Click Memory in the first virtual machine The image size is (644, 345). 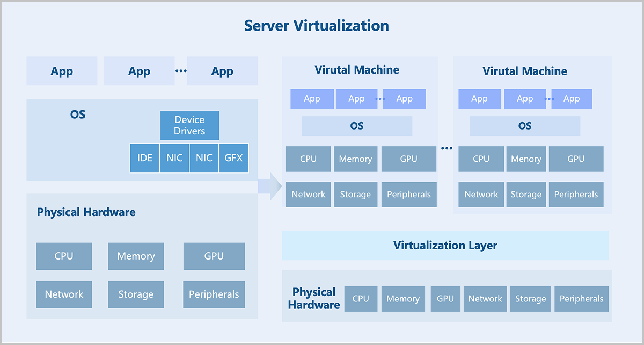coord(355,159)
